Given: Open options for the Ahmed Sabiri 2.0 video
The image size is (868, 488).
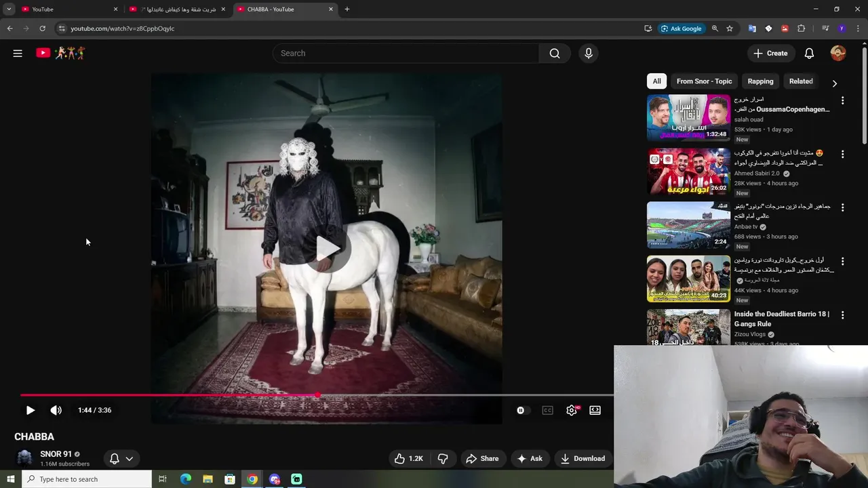Looking at the screenshot, I should pyautogui.click(x=842, y=154).
